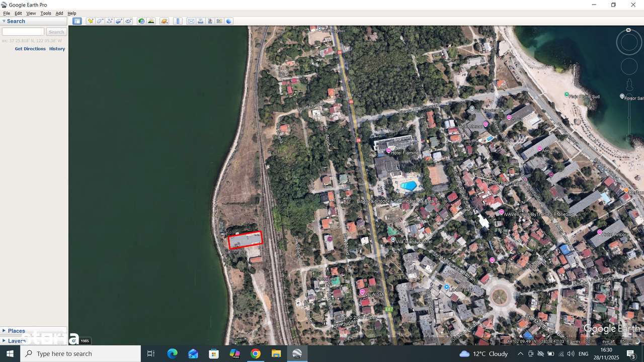
Task: Open the weather widget 12°C Cloudy
Action: point(484,354)
